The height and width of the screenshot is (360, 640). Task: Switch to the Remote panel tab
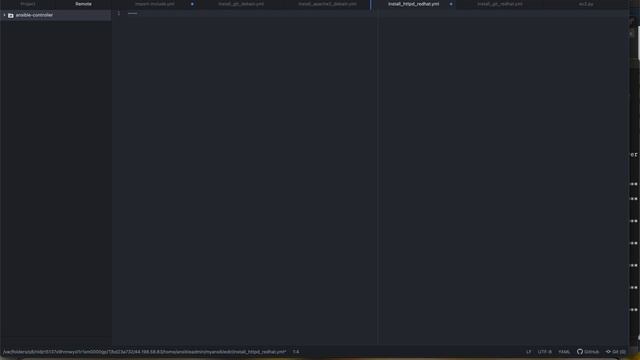coord(83,4)
